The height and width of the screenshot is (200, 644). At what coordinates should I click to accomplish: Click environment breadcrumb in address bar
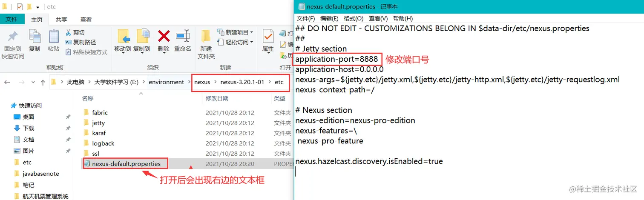click(x=166, y=82)
